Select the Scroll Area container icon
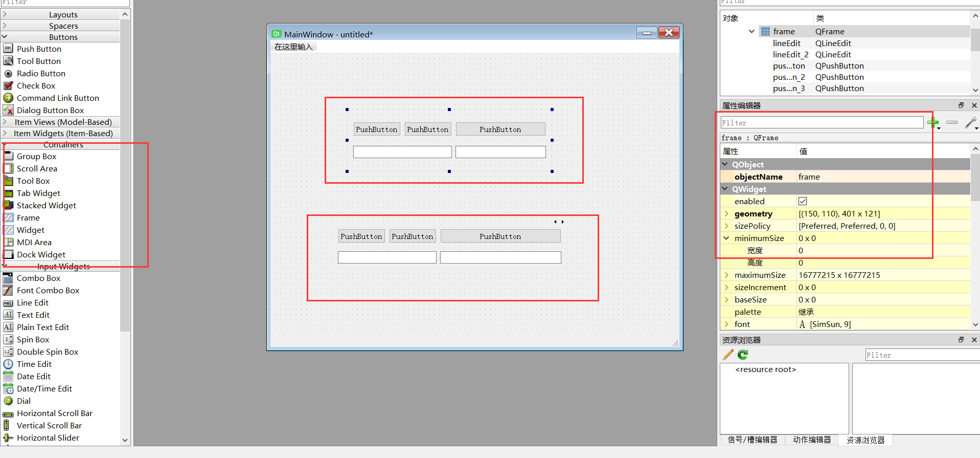980x458 pixels. (x=8, y=168)
